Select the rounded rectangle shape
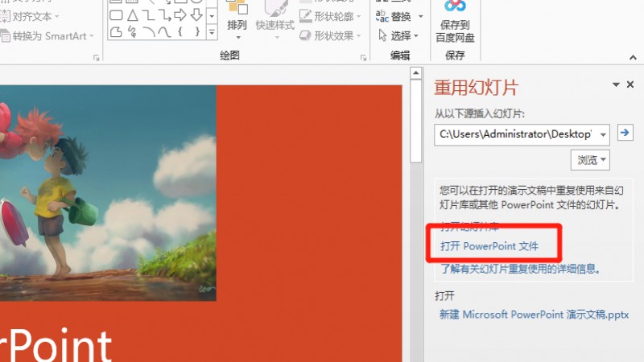 116,15
